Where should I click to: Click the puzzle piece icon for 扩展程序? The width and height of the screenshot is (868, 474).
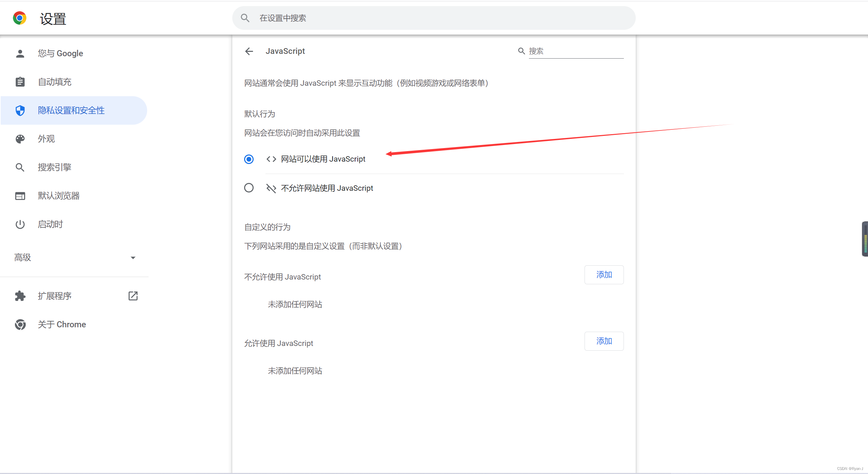pos(20,296)
